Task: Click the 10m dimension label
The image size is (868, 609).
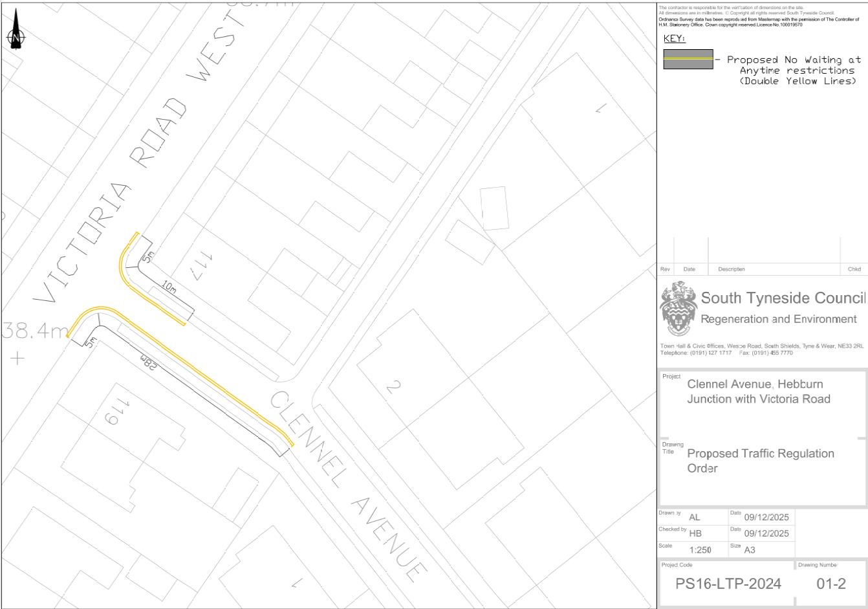Action: 169,287
